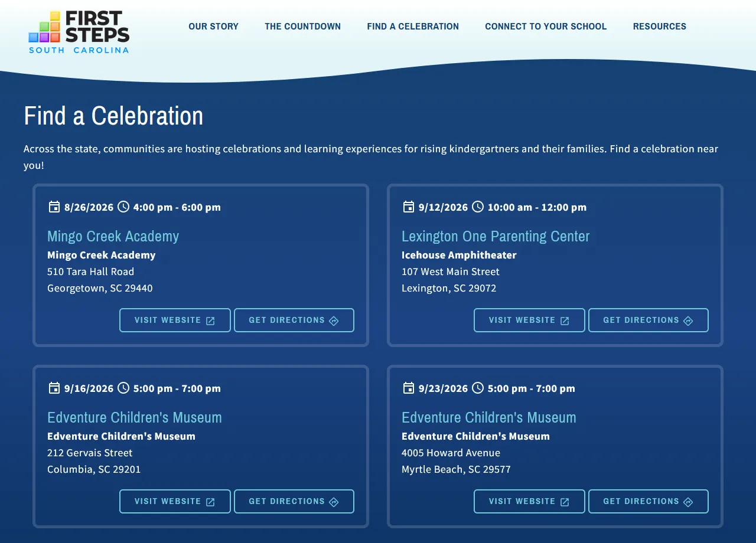756x543 pixels.
Task: Visit website for Lexington One Parenting Center
Action: (529, 320)
